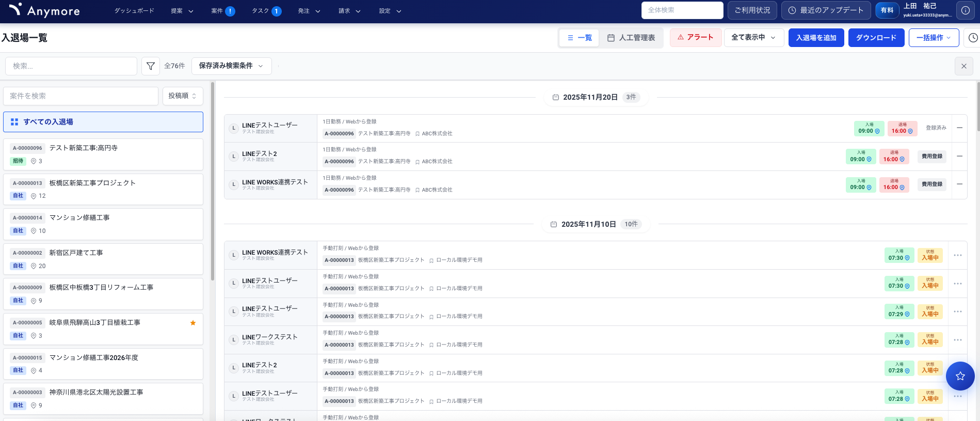Screen dimensions: 980x421
Task: Open the 投稿順 sort dropdown
Action: [x=183, y=96]
